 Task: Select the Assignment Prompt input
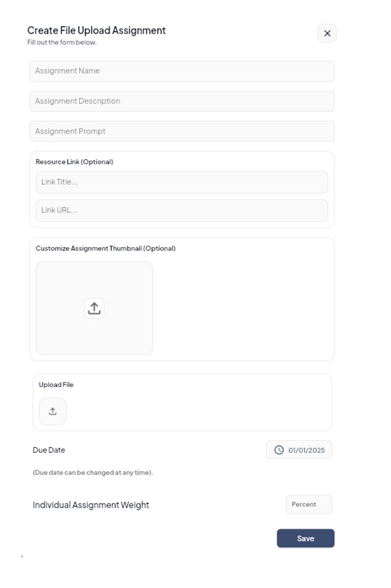tap(182, 131)
